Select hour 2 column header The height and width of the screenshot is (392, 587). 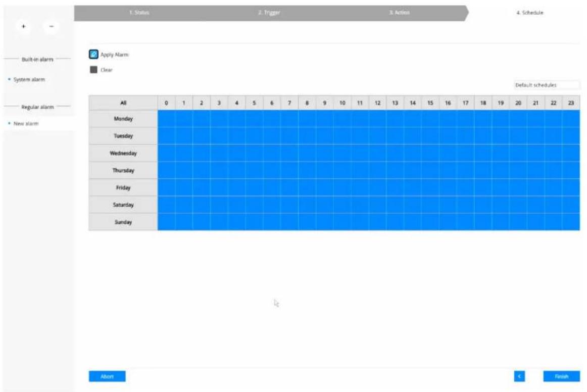click(202, 103)
